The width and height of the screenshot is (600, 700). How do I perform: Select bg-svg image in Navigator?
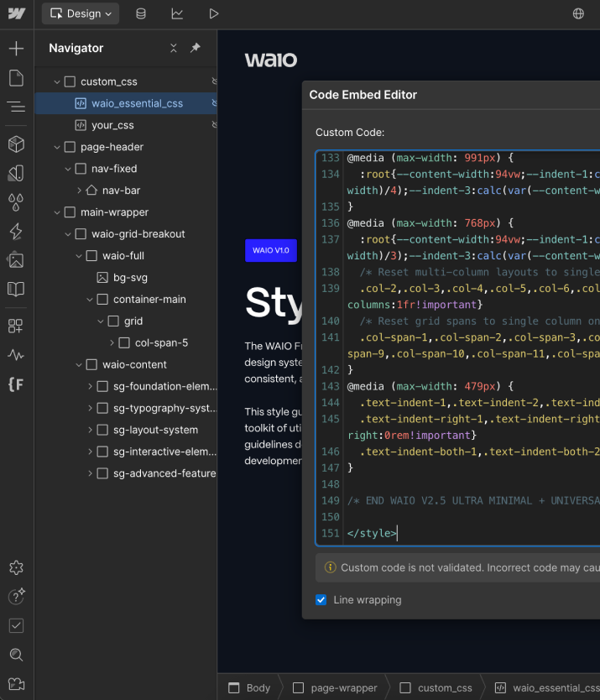point(126,278)
